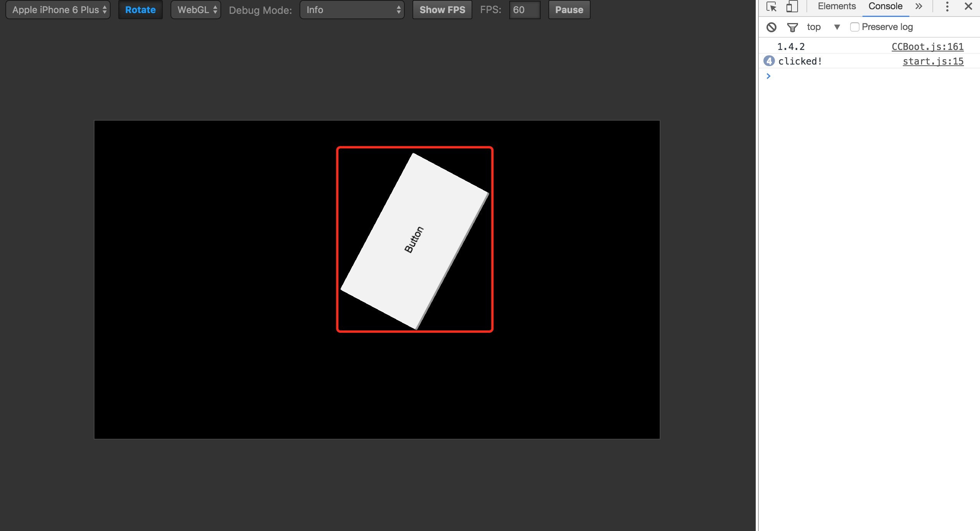
Task: Switch to the Elements tab
Action: point(836,7)
